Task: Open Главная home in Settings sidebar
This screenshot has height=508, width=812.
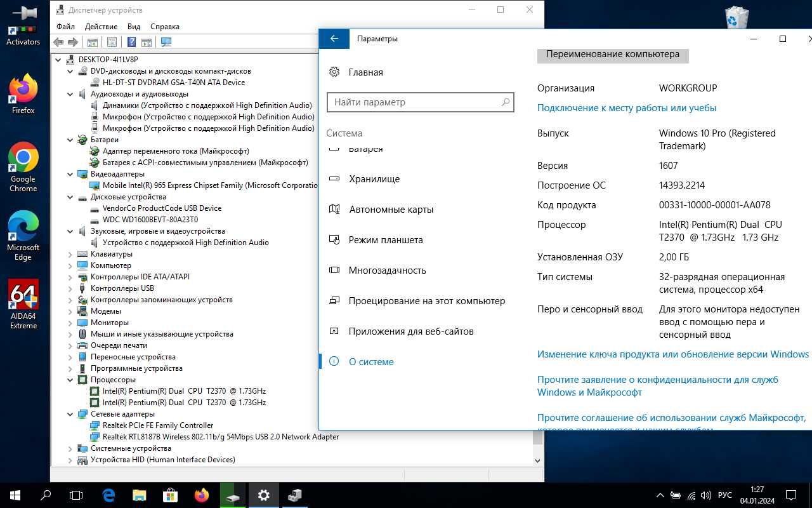Action: point(365,72)
